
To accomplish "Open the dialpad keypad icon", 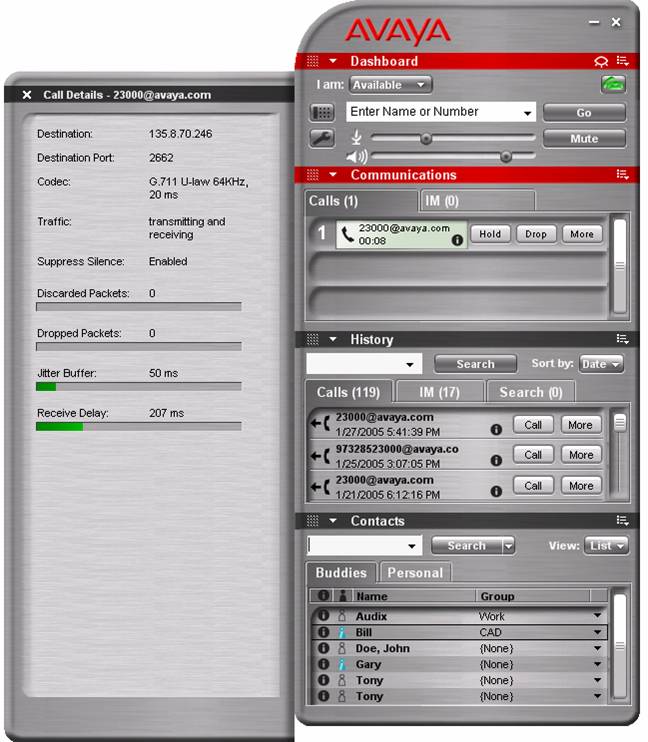I will (x=322, y=113).
